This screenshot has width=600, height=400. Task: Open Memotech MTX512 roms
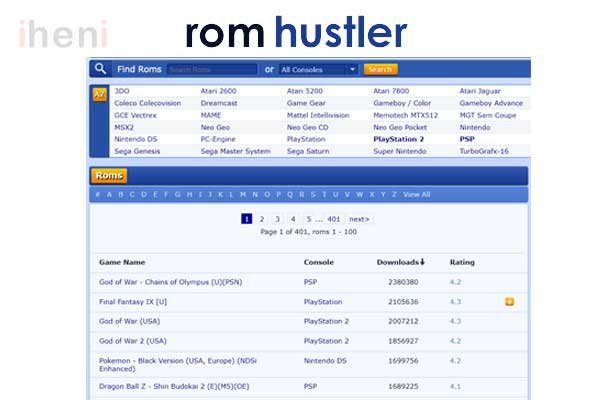tap(405, 115)
